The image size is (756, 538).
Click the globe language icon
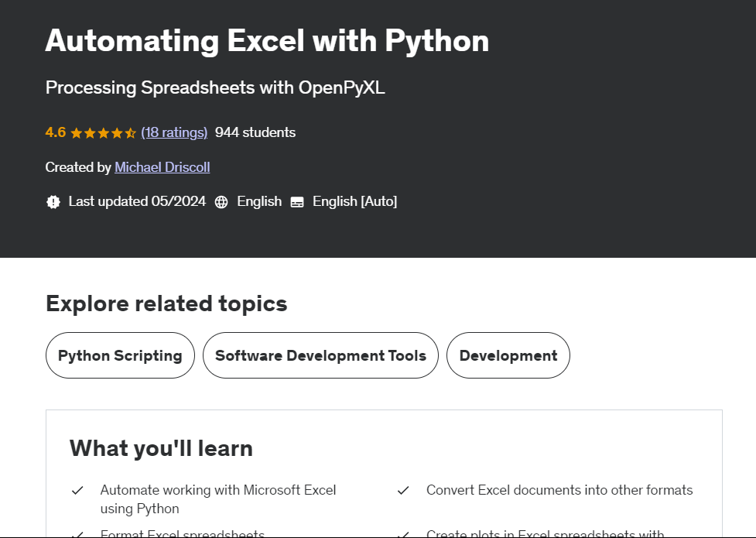(221, 202)
